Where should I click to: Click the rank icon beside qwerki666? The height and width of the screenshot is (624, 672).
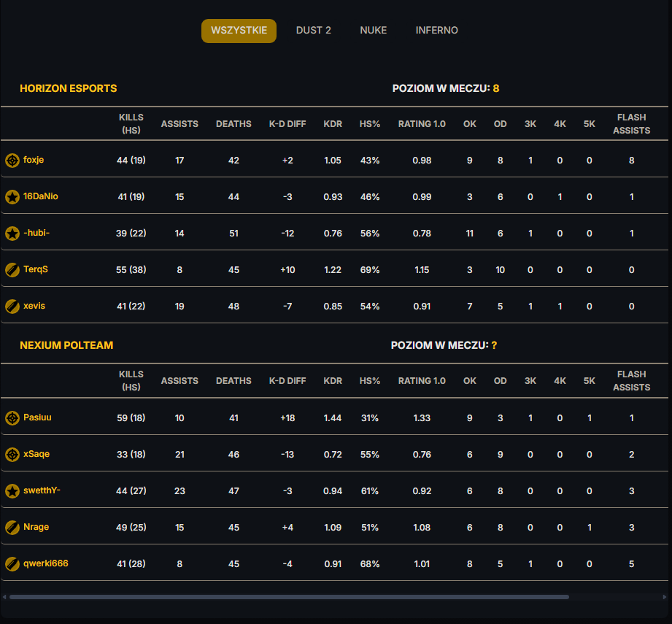12,563
